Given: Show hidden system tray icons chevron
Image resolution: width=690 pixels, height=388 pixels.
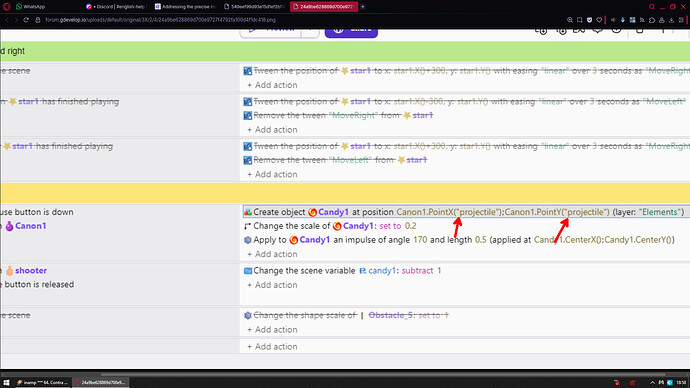Looking at the screenshot, I should (x=652, y=382).
